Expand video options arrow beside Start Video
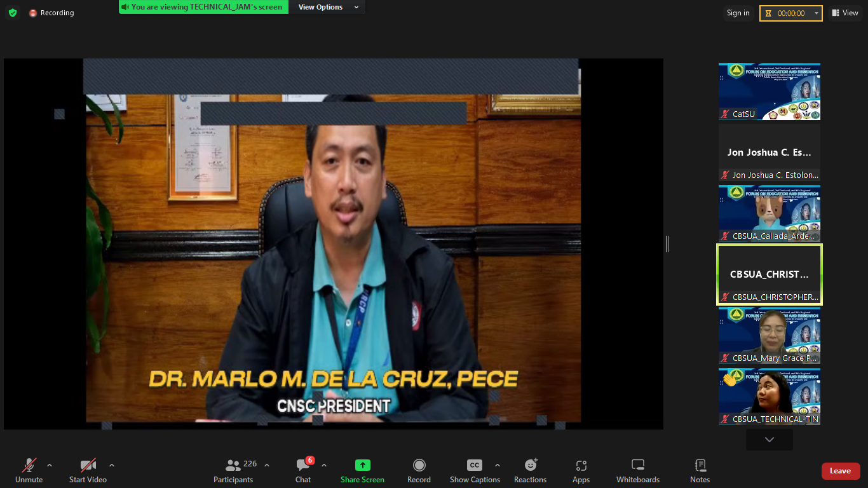The image size is (868, 488). coord(112,465)
